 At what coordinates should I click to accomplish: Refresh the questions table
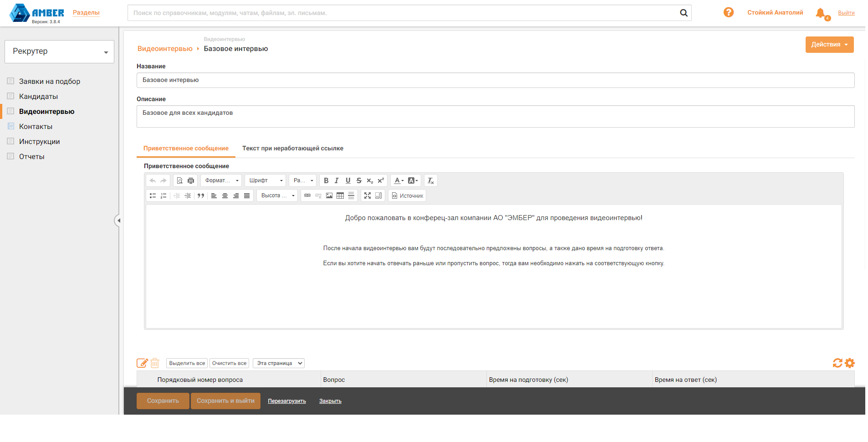(x=837, y=363)
